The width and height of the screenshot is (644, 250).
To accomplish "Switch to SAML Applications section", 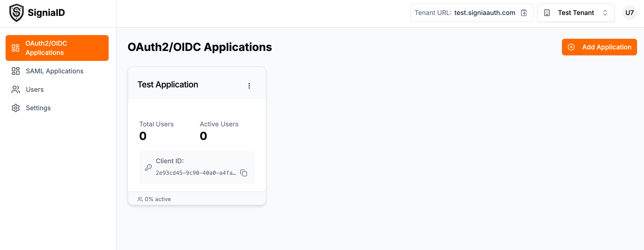I will pyautogui.click(x=55, y=71).
